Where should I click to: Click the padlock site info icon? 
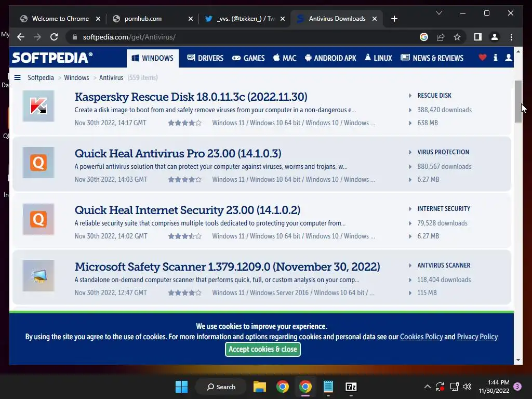pos(75,37)
